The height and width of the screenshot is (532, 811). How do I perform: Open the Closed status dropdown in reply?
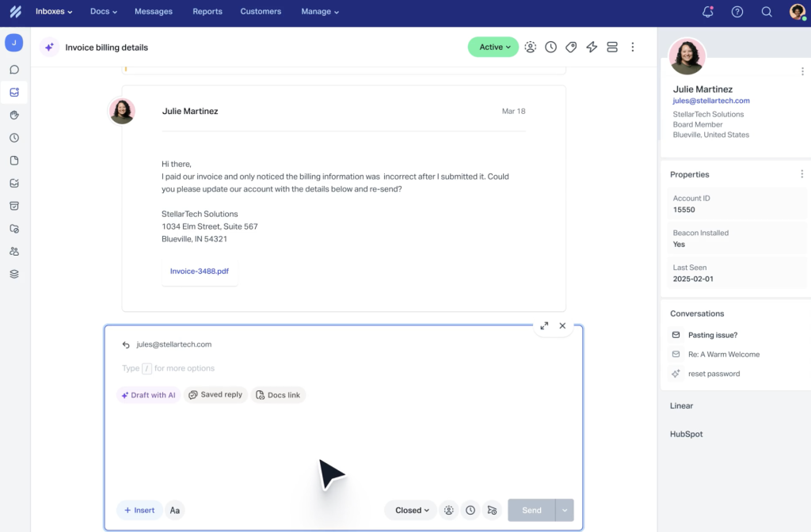coord(411,511)
